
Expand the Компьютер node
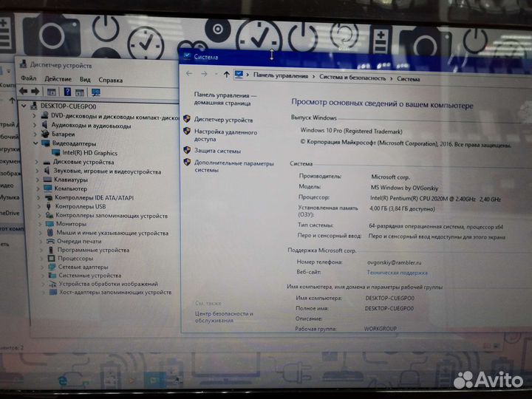click(x=38, y=188)
